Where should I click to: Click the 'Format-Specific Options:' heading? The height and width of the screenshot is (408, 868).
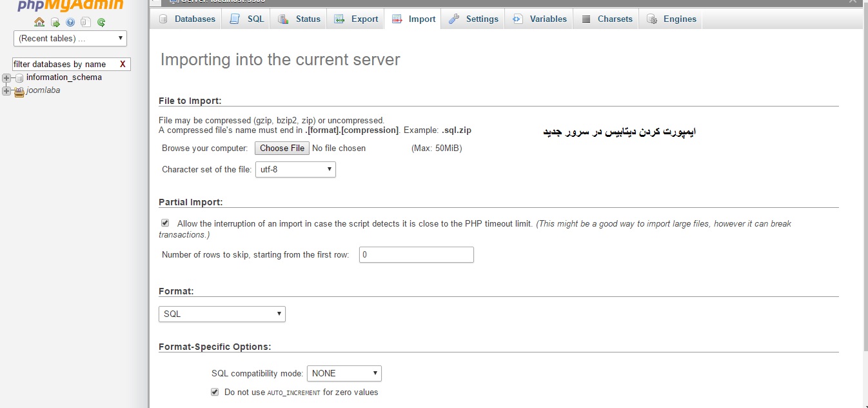pyautogui.click(x=215, y=347)
